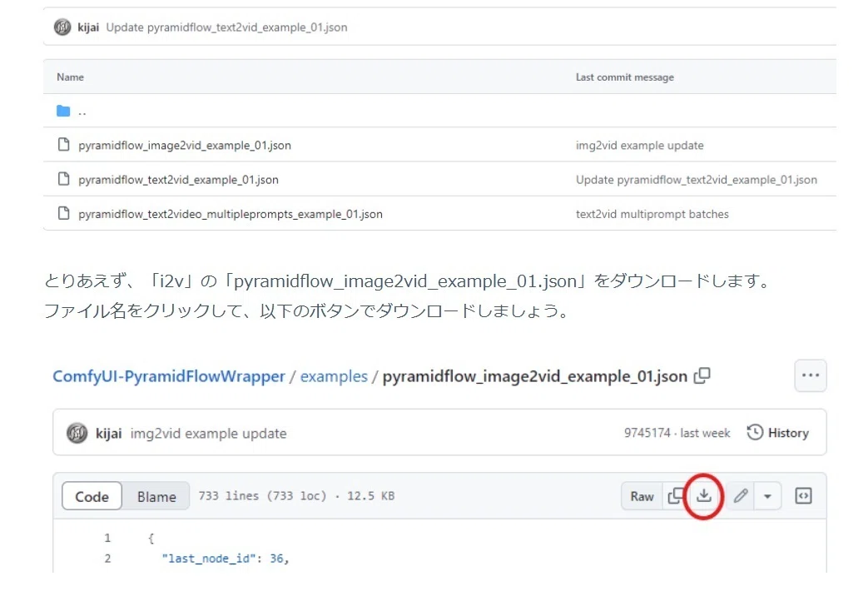This screenshot has height=601, width=868.
Task: Open top commit 'Update pyramidflow_text2vid_example_01.json' beside kijai
Action: [x=226, y=27]
